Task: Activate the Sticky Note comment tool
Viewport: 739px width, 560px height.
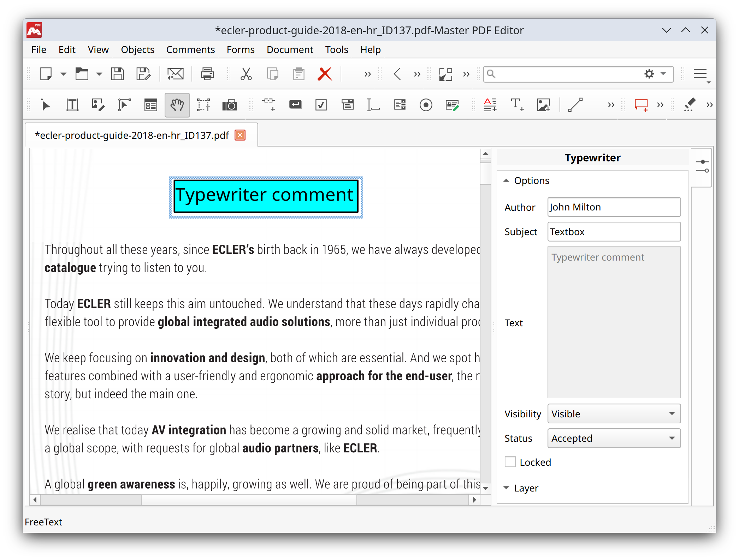Action: (641, 105)
